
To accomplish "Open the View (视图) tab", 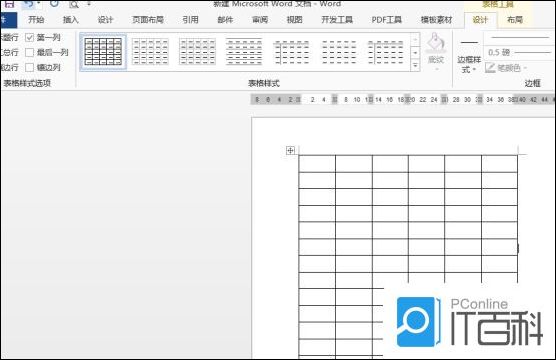I will (294, 20).
